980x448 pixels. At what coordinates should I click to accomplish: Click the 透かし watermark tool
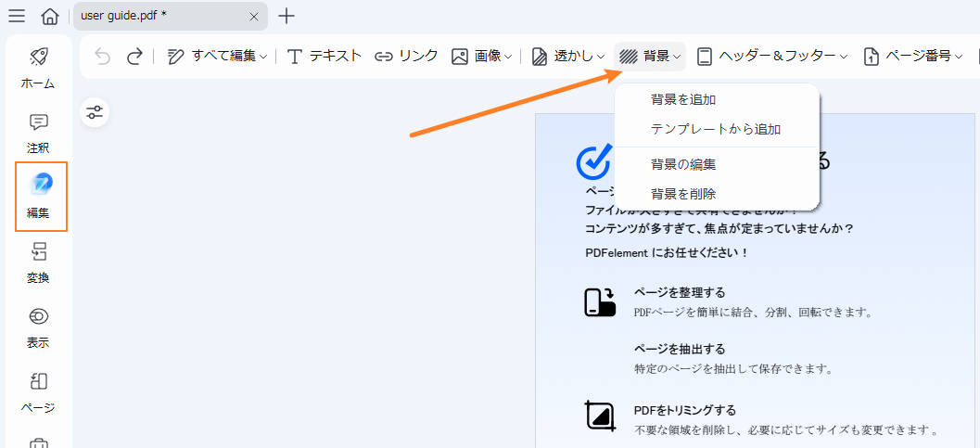pos(562,56)
